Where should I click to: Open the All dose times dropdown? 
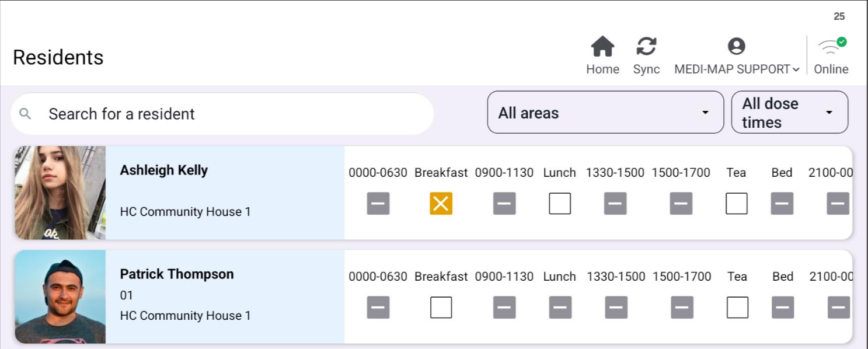point(789,113)
